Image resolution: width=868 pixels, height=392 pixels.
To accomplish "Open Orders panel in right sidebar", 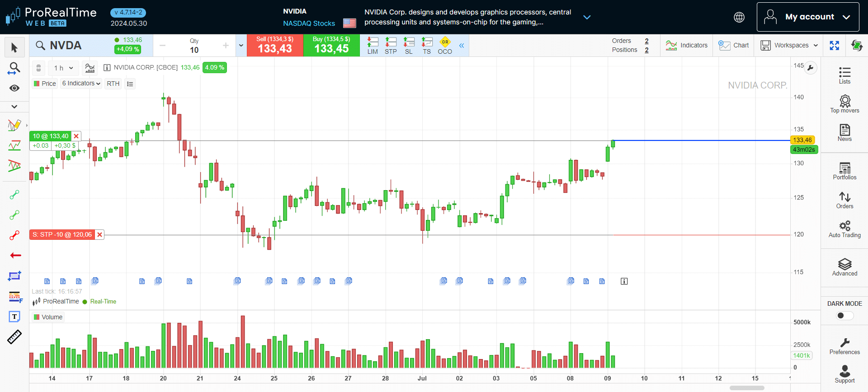I will [x=844, y=200].
